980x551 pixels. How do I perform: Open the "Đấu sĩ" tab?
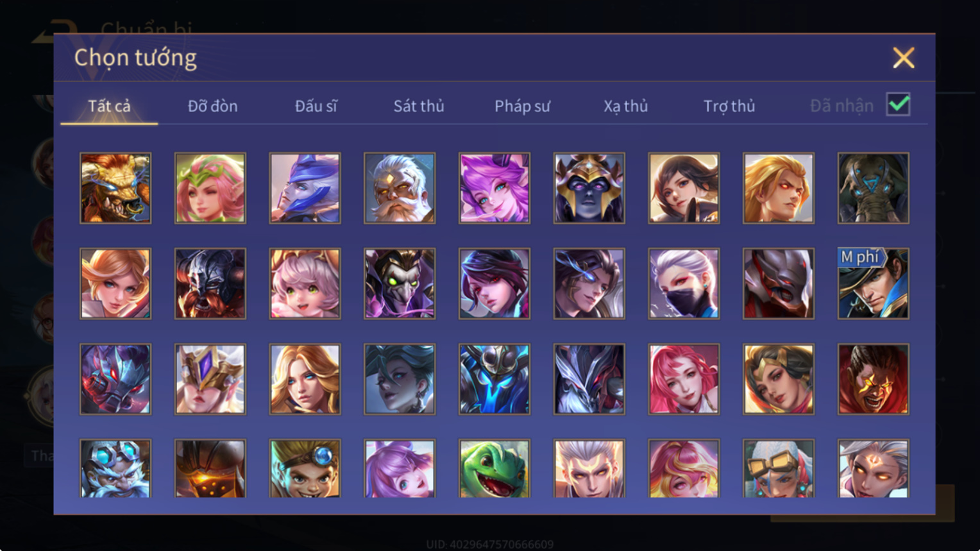316,106
